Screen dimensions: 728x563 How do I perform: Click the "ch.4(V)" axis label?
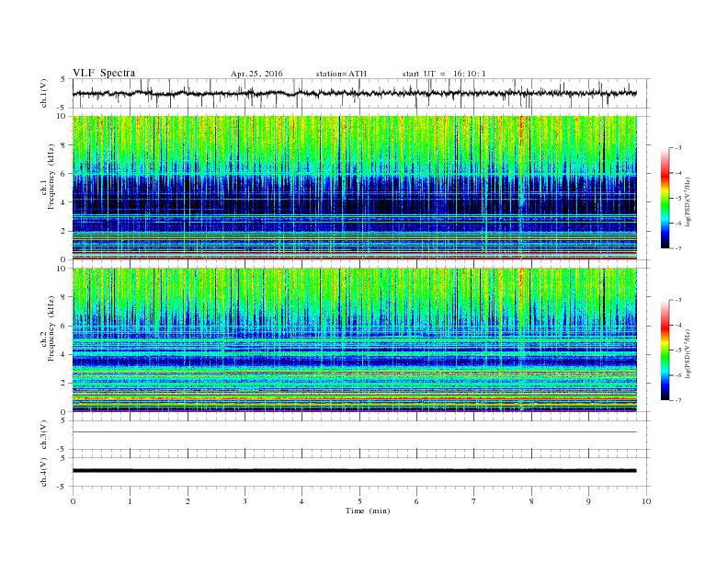[44, 473]
